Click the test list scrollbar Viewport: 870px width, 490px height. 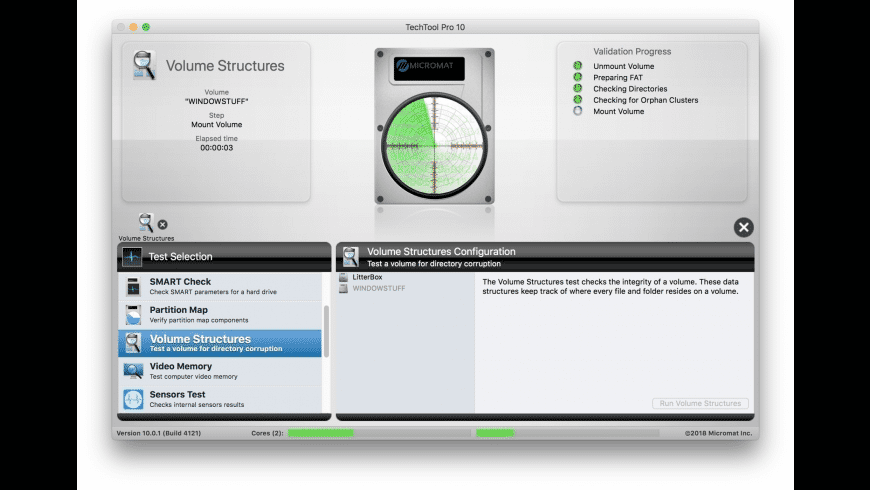coord(326,331)
